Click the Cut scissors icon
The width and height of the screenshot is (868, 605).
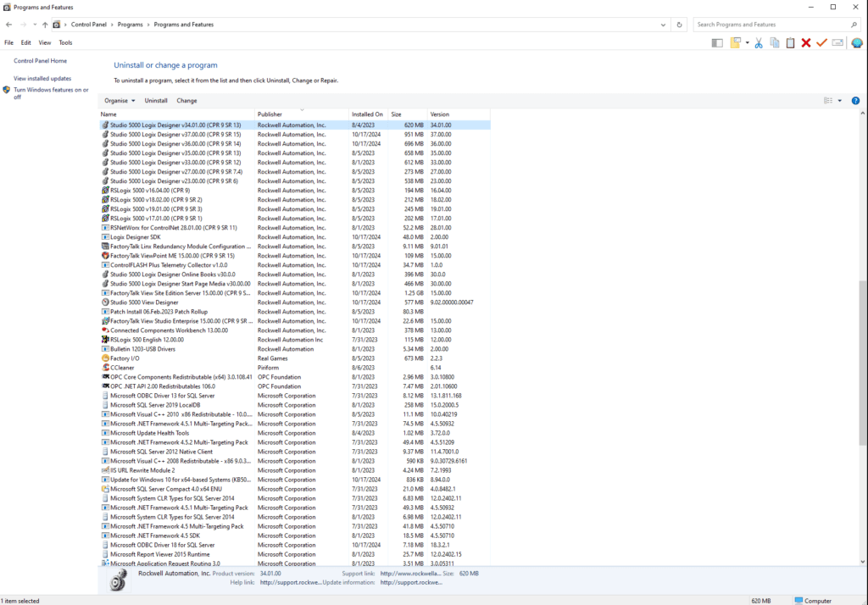[759, 42]
